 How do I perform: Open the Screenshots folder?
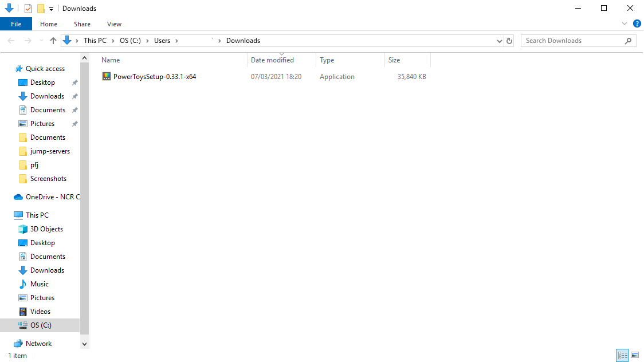point(48,179)
